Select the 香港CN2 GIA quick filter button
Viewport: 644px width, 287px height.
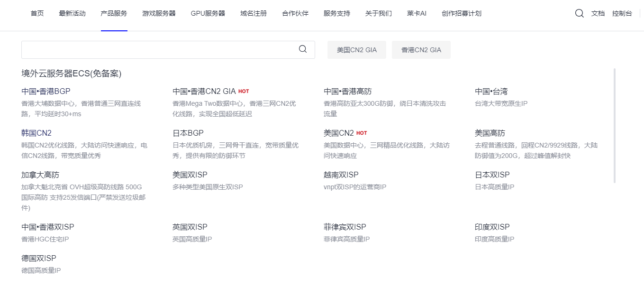[421, 50]
